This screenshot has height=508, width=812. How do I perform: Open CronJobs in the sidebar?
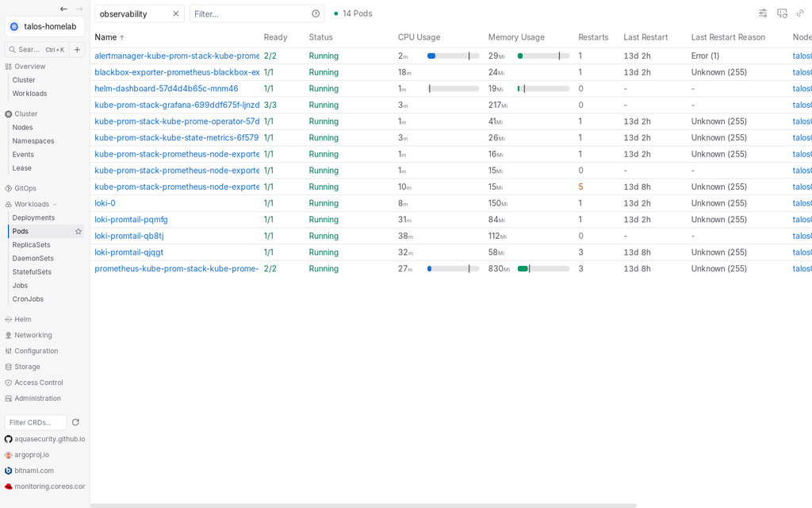(28, 299)
